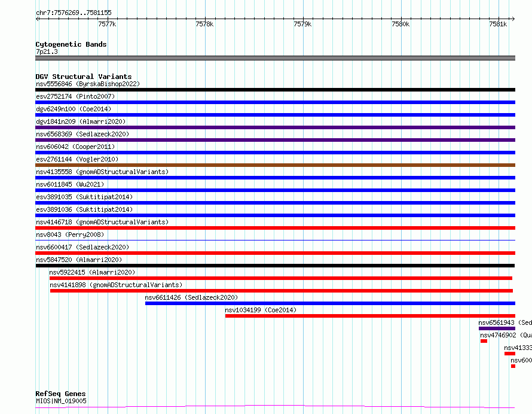Select variant esv3891036 (Suktitipat2014) label

pyautogui.click(x=84, y=209)
